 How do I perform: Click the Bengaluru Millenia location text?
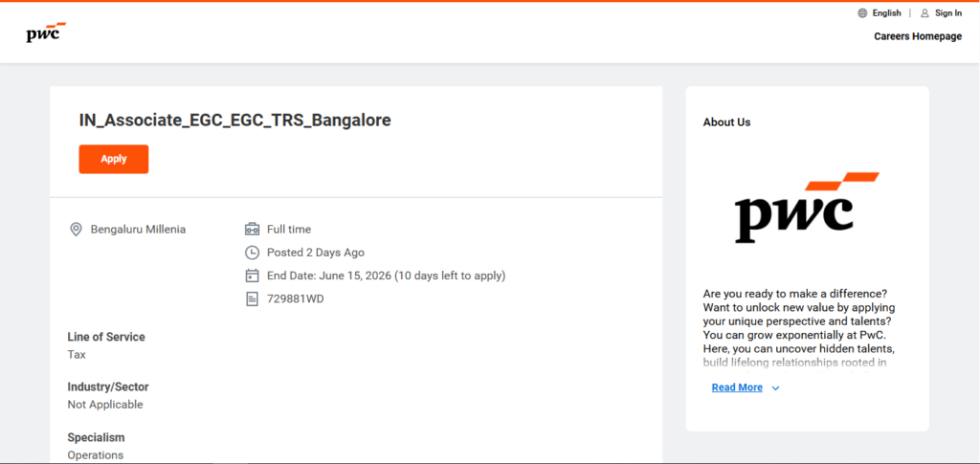138,230
